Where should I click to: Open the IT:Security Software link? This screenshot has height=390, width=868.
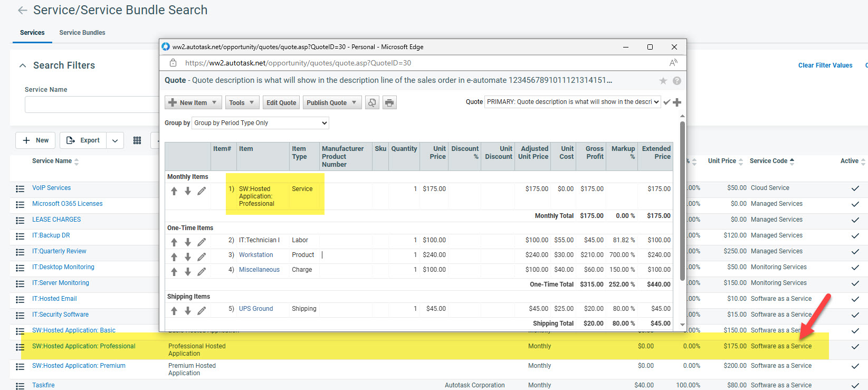(60, 315)
